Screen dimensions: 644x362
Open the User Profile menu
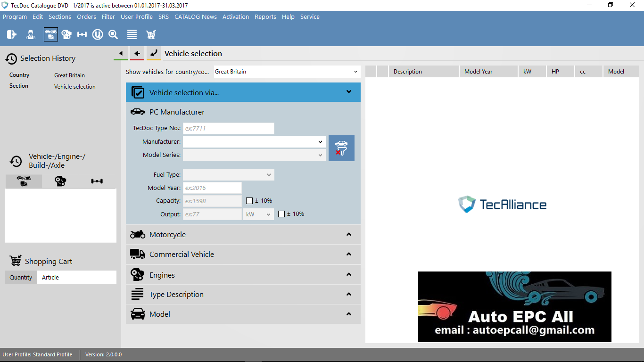tap(137, 16)
